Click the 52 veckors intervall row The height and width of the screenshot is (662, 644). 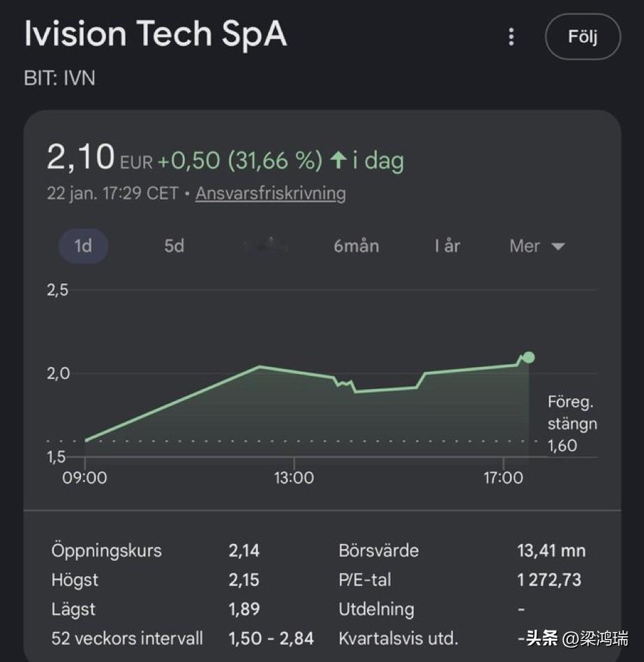point(127,638)
